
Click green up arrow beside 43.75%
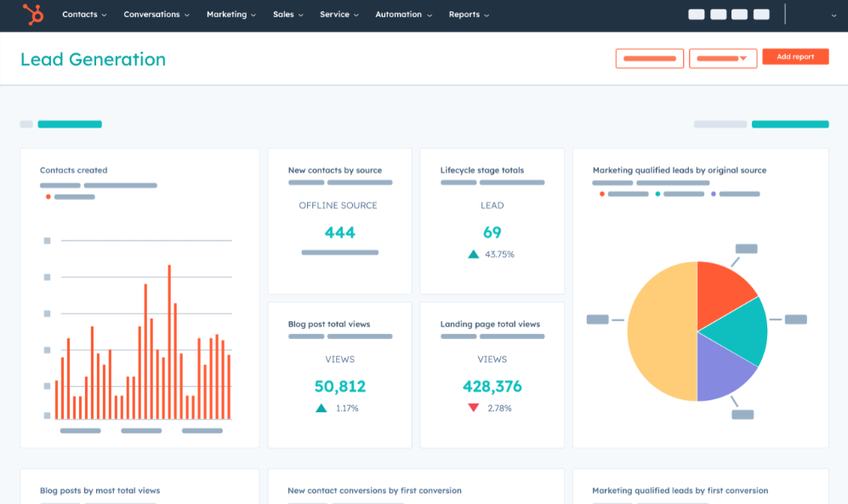473,254
